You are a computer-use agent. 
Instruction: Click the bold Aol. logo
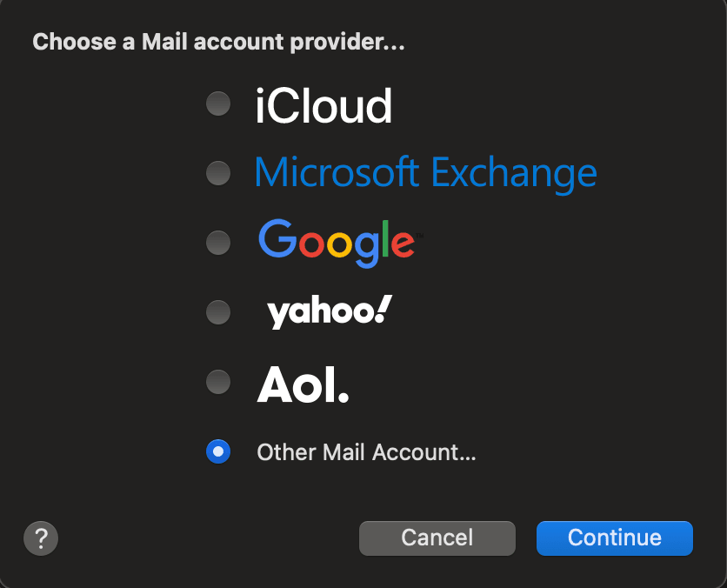[x=303, y=384]
